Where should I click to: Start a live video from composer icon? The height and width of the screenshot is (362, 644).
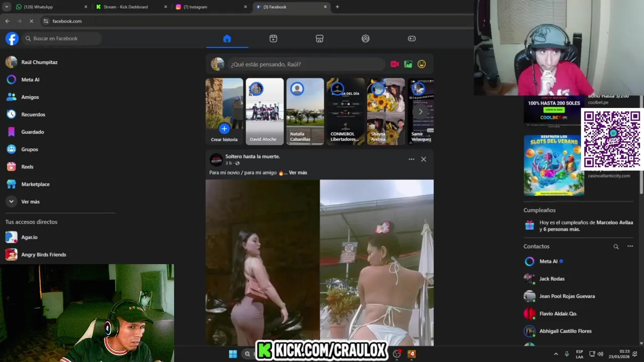395,64
